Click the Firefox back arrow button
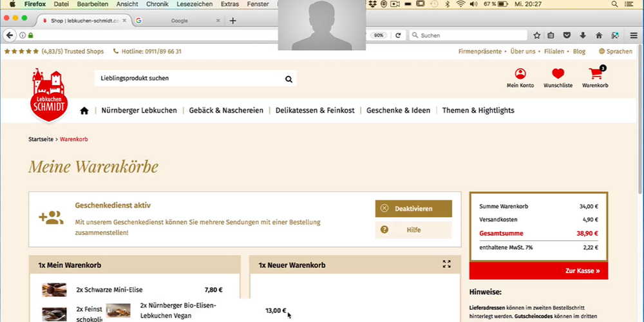The image size is (644, 322). pyautogui.click(x=10, y=35)
